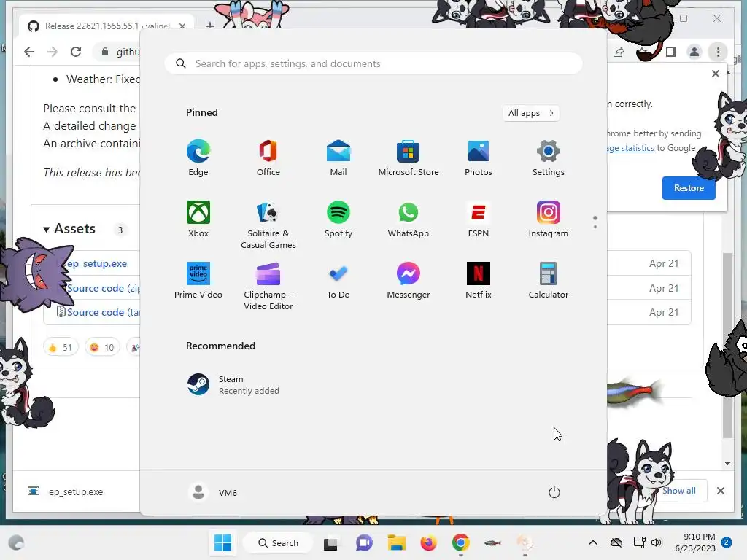
Task: Open the clock and date panel
Action: [x=695, y=542]
